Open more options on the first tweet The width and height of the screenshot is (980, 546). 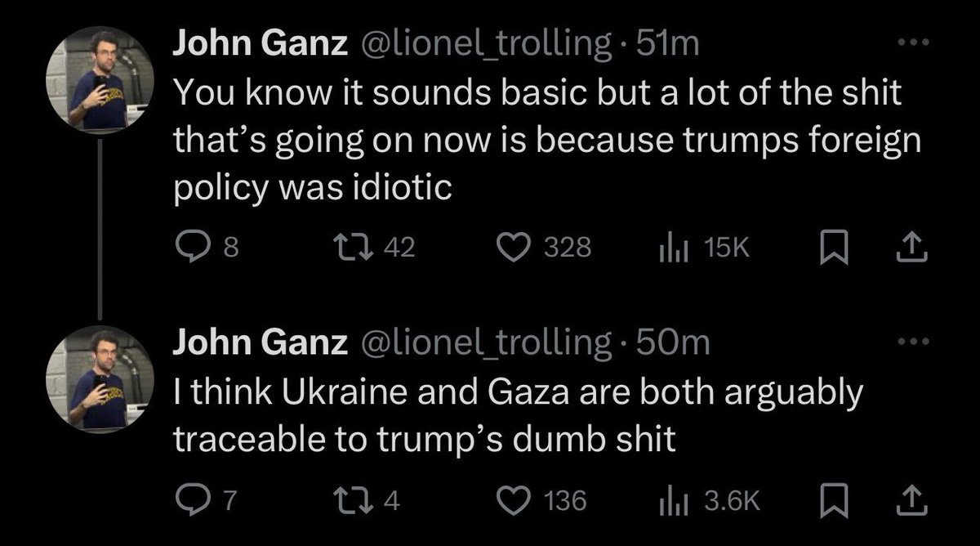tap(915, 43)
